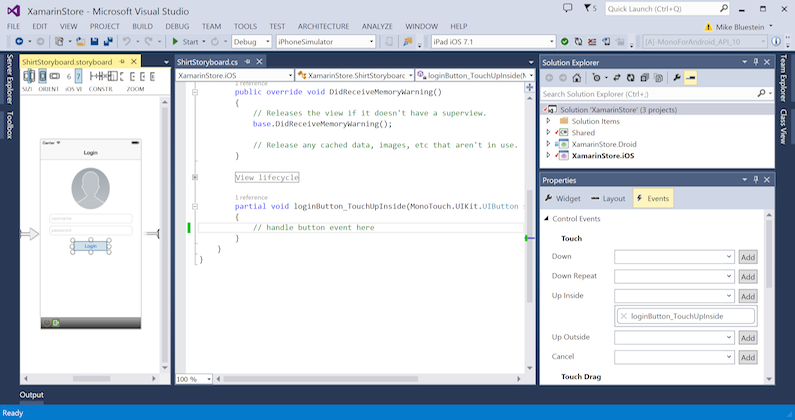This screenshot has width=795, height=420.
Task: Click the Refresh icon in Solution Explorer
Action: coord(630,78)
